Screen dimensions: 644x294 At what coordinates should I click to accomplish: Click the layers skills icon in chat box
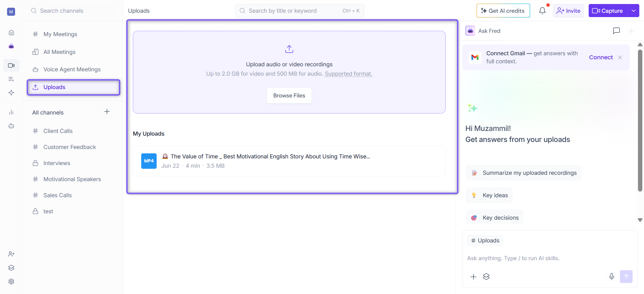[486, 277]
